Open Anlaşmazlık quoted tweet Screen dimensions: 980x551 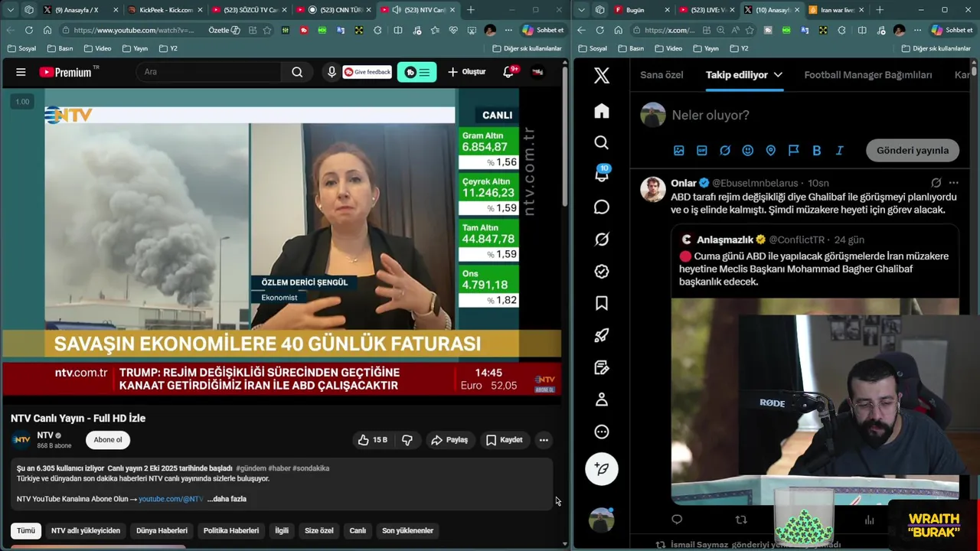click(x=815, y=364)
